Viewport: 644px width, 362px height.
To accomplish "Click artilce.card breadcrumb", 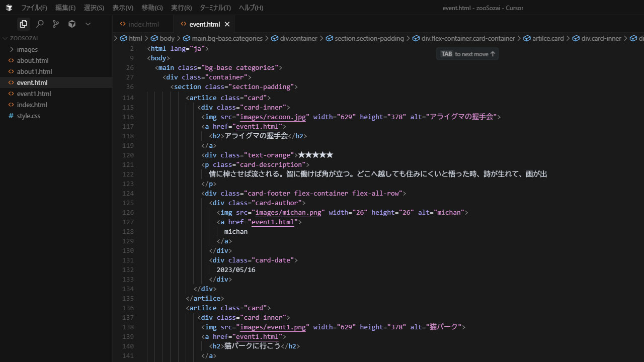I will tap(544, 38).
